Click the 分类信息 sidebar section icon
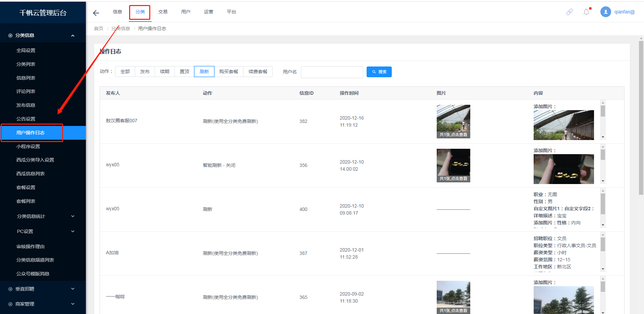Viewport: 644px width, 314px height. coord(10,36)
